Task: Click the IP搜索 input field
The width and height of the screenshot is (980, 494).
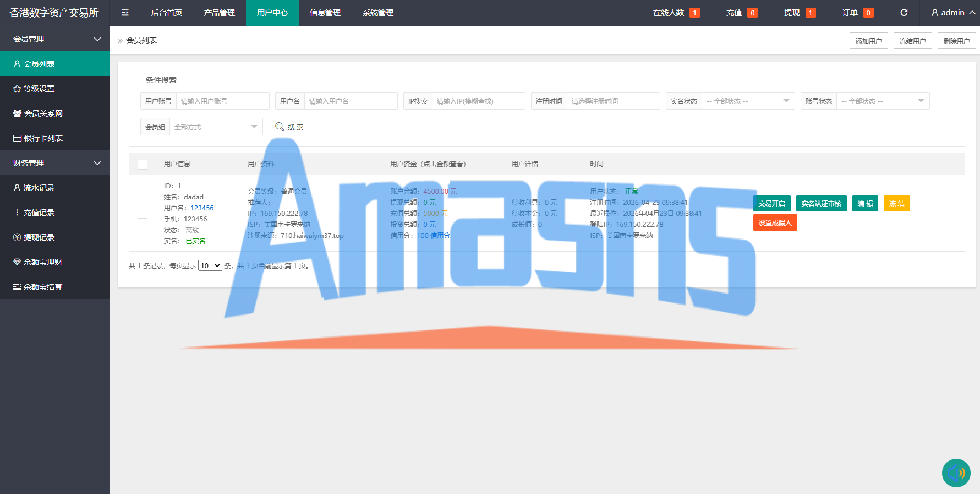Action: coord(479,101)
